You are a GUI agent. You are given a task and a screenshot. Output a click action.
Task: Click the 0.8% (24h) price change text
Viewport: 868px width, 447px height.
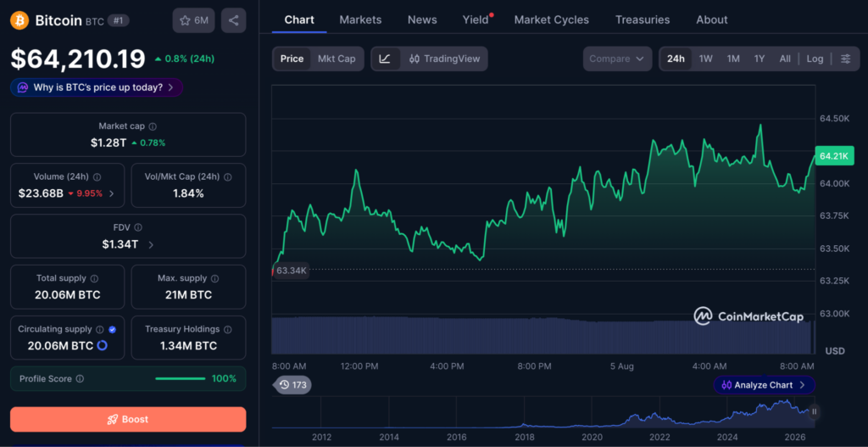pyautogui.click(x=184, y=59)
